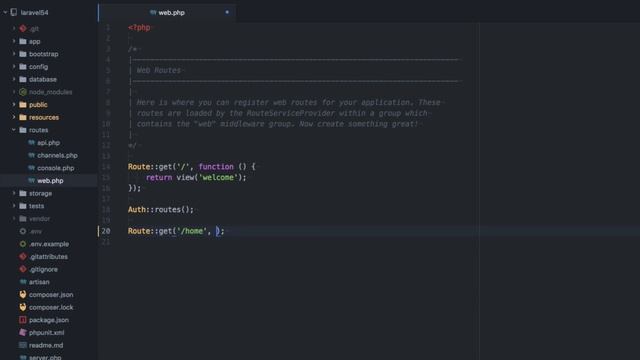Click the return keyword on line 15
Image resolution: width=640 pixels, height=360 pixels.
point(159,177)
